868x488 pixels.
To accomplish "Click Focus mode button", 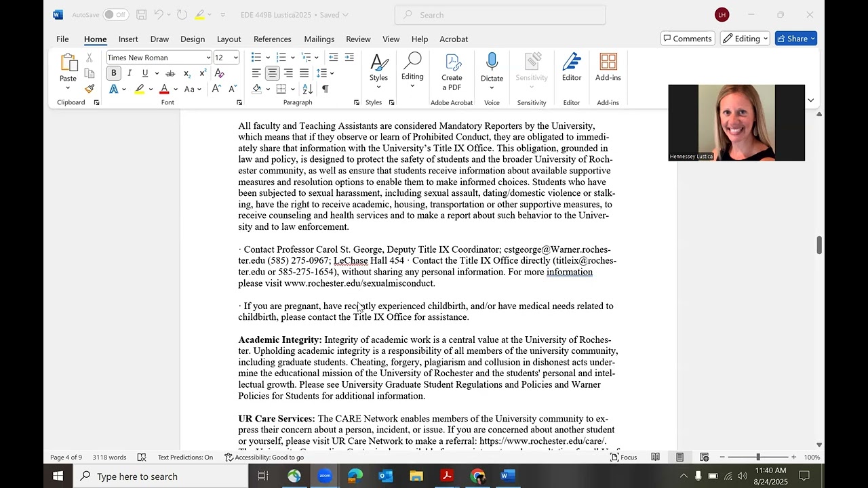I will 624,457.
